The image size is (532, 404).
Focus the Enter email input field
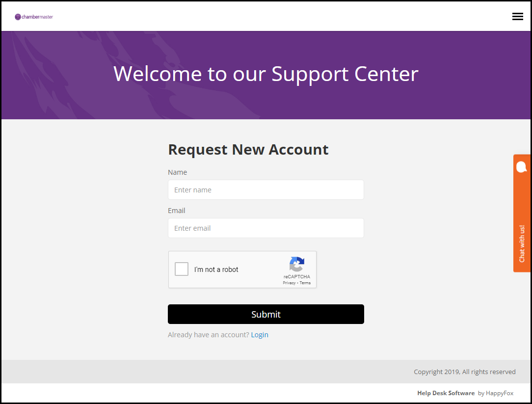click(x=266, y=228)
